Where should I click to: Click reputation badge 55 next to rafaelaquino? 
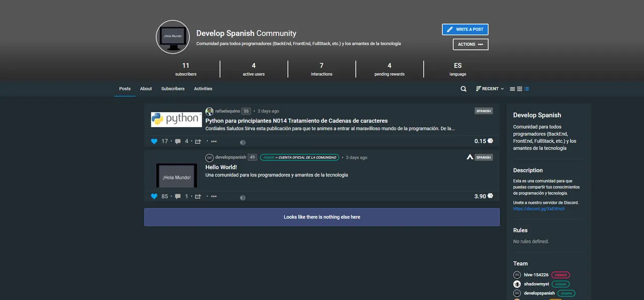point(246,111)
